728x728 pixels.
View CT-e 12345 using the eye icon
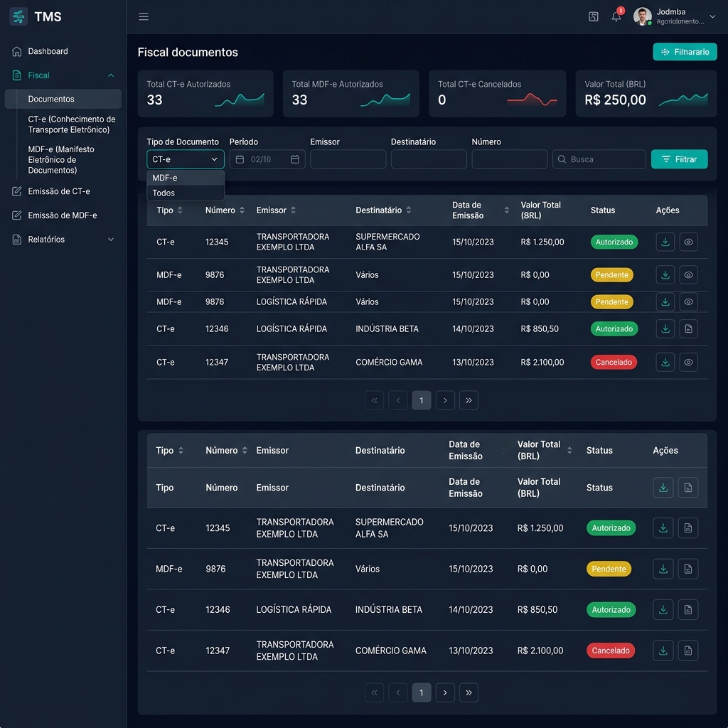coord(688,242)
